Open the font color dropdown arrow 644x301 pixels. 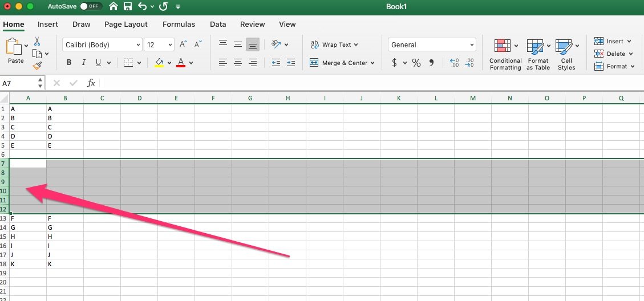pos(191,63)
